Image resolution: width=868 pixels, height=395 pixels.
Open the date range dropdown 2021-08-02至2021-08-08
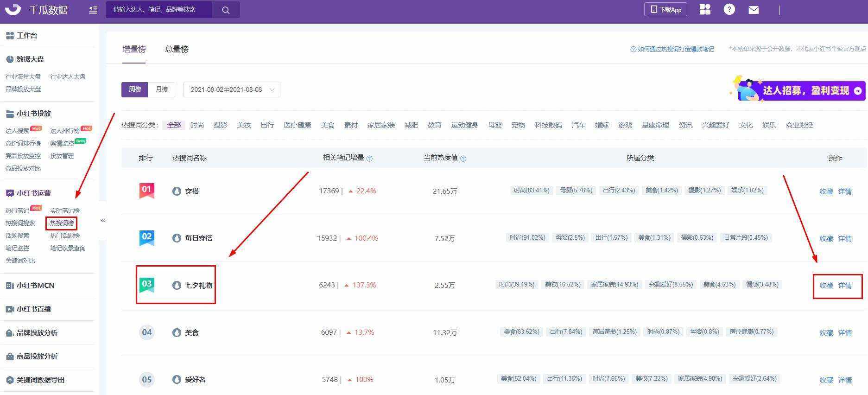(232, 89)
